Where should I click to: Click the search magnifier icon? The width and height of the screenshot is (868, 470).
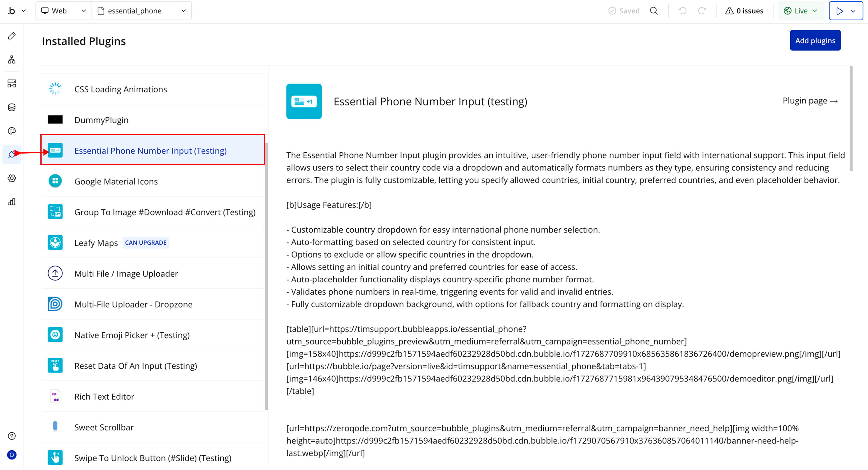(654, 11)
